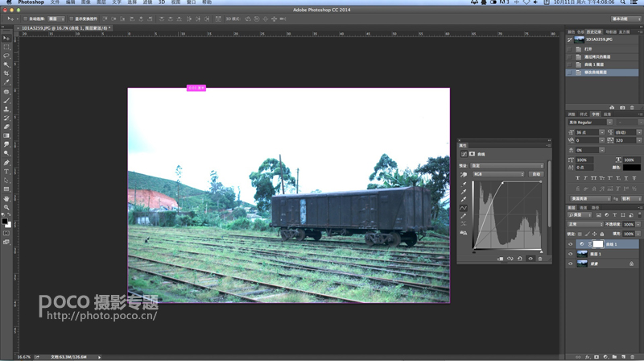Open the layer blend mode dropdown

pyautogui.click(x=585, y=225)
